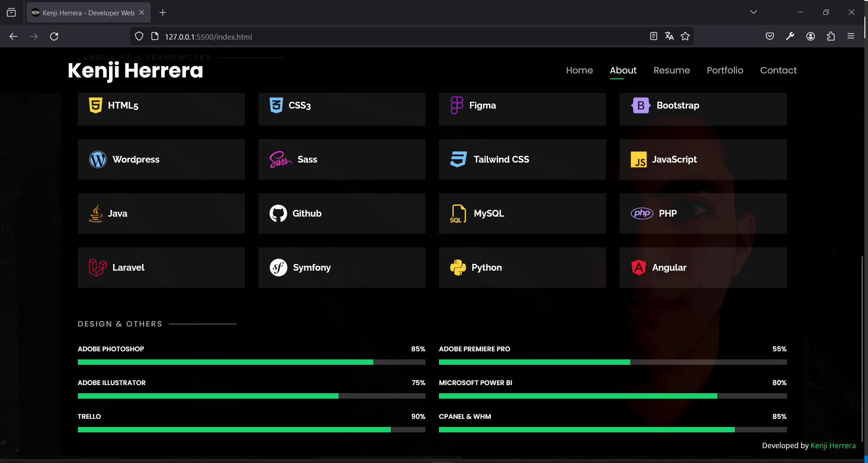Click the Bootstrap B icon
Viewport: 868px width, 463px height.
(640, 105)
